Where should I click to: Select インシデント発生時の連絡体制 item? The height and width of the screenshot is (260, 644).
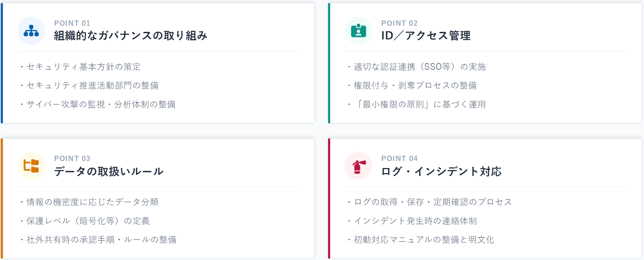click(x=415, y=221)
